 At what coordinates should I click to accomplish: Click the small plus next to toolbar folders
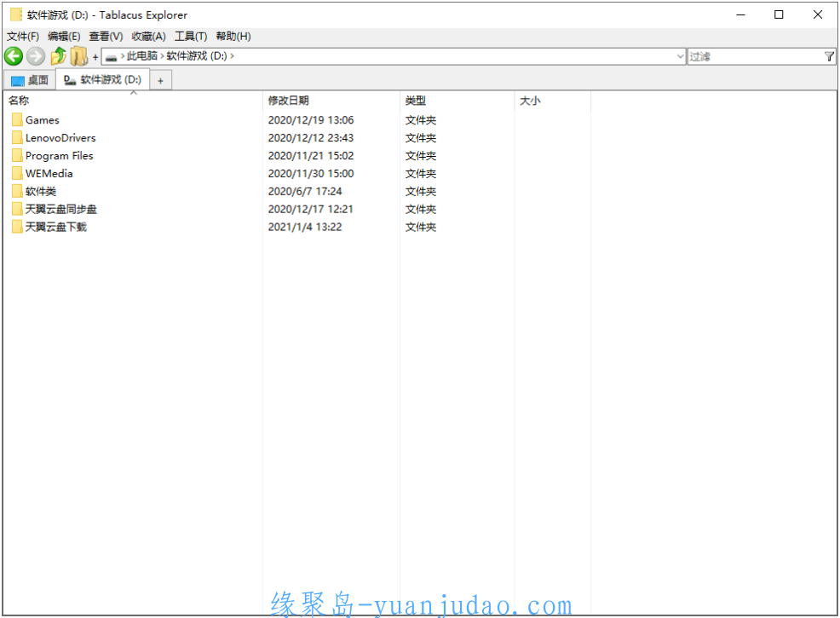pos(95,57)
